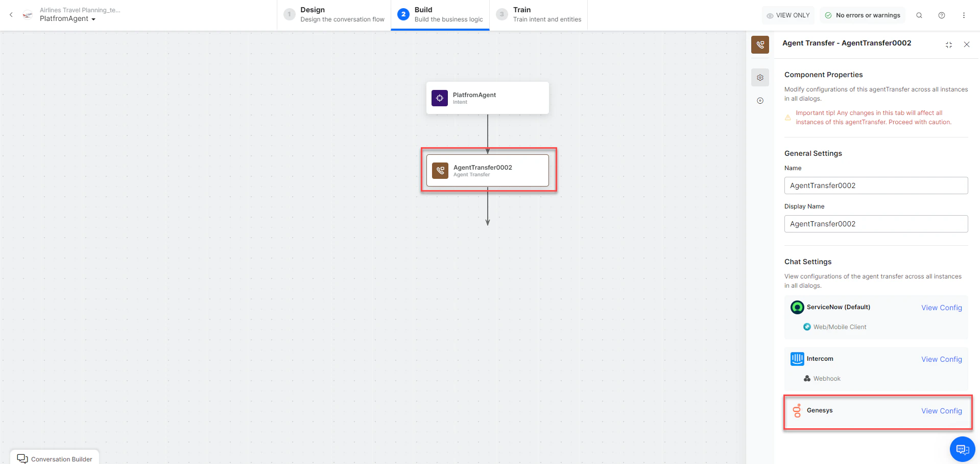Click the Genesys logo icon

(x=797, y=410)
